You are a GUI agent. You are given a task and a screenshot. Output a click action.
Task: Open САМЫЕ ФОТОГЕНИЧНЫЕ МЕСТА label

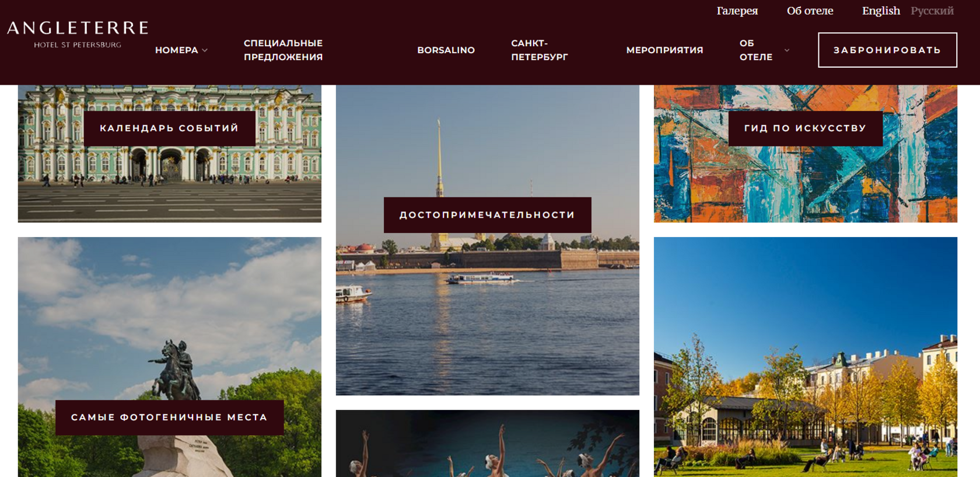point(169,417)
